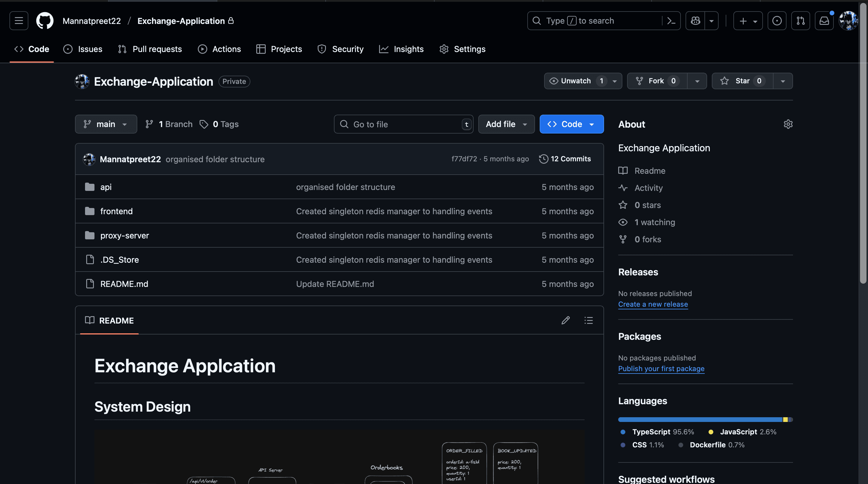Open the Releases section heading link
Viewport: 868px width, 484px height.
coord(638,272)
